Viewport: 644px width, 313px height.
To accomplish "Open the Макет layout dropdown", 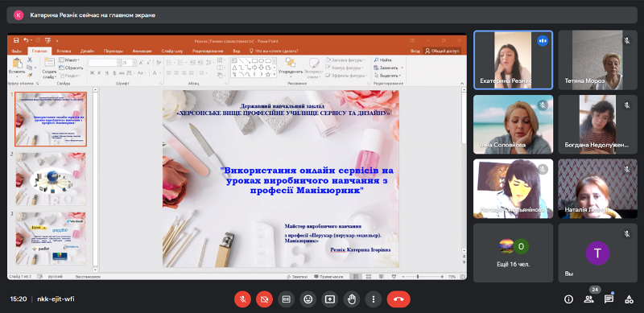I will (x=69, y=60).
